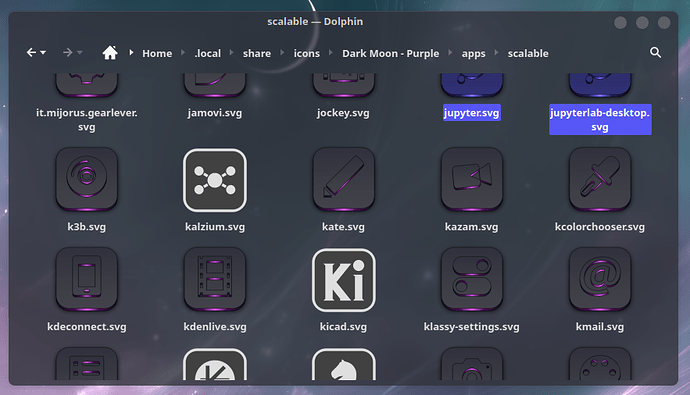Navigate to apps breadcrumb folder
The height and width of the screenshot is (395, 690).
(473, 53)
